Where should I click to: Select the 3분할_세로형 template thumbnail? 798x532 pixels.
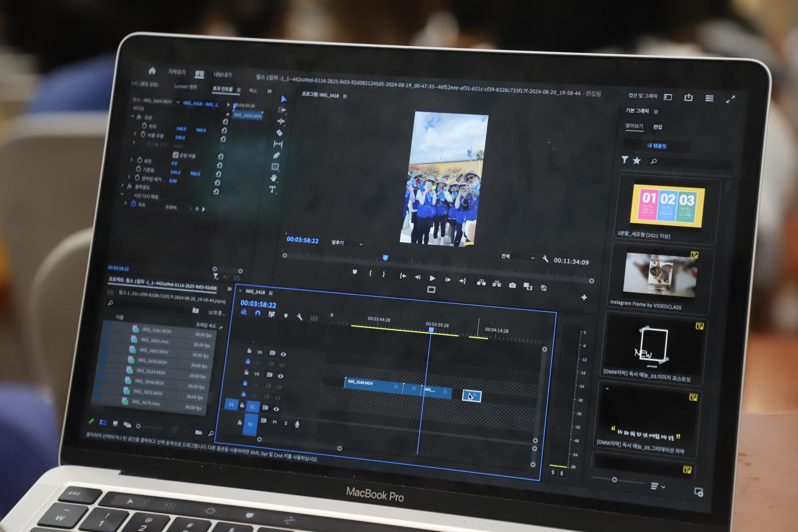(667, 206)
